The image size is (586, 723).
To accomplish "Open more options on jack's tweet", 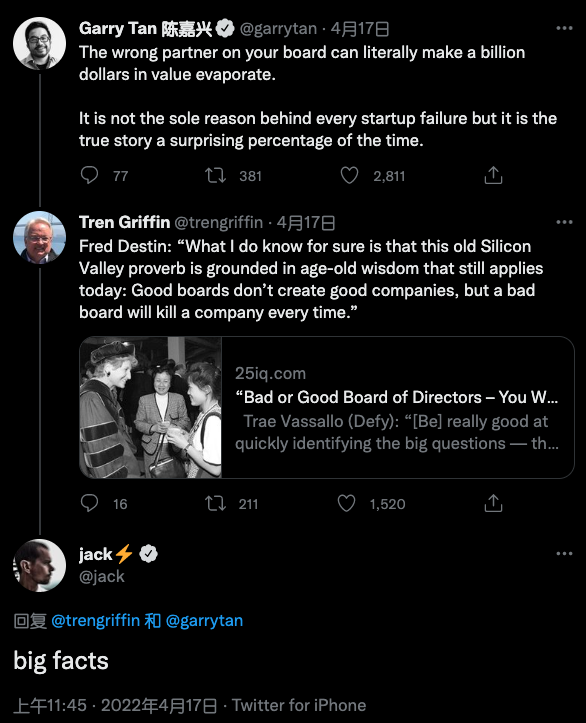I will [564, 553].
